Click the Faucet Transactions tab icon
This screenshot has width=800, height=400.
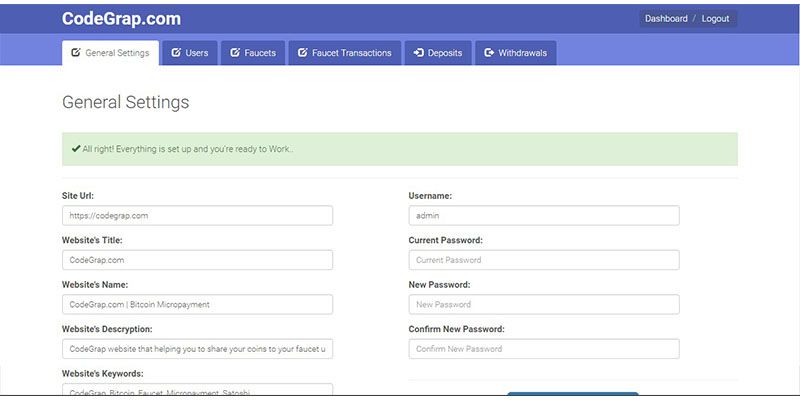[x=303, y=53]
